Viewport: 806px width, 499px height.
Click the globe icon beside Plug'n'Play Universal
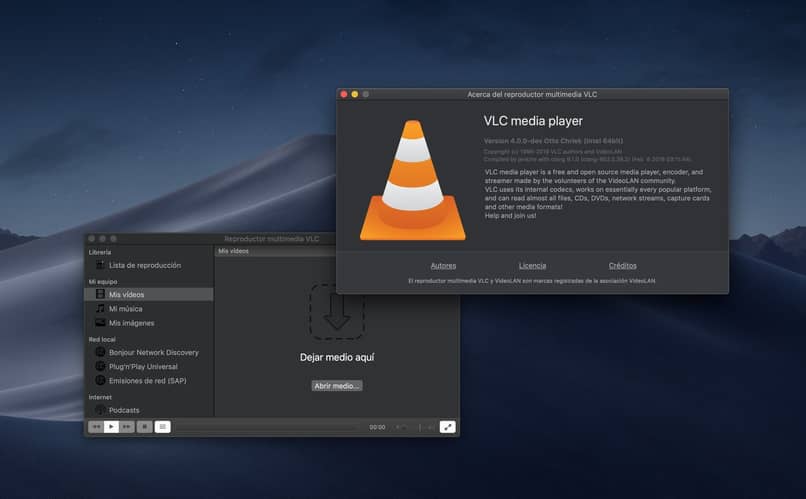pyautogui.click(x=100, y=366)
